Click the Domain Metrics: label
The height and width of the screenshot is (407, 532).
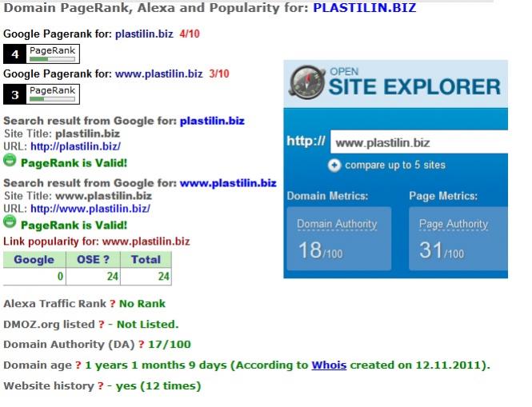[x=327, y=196]
